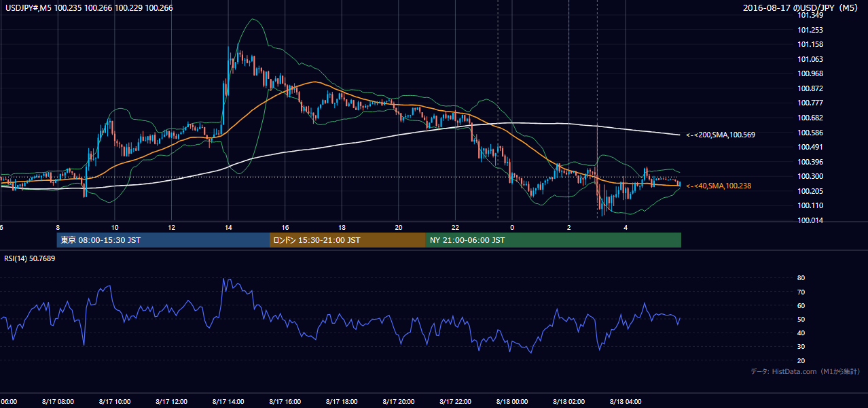
Task: Click the RSI 30 level label
Action: (x=801, y=347)
